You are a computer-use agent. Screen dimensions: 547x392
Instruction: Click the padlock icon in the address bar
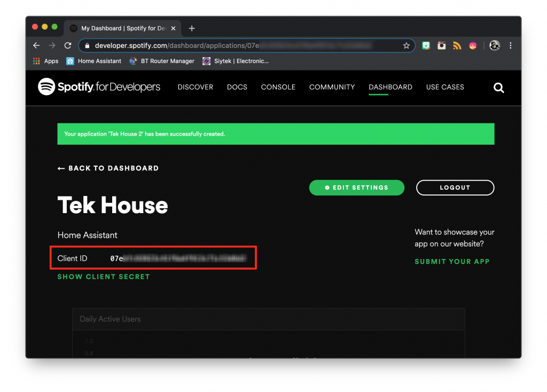pyautogui.click(x=87, y=46)
